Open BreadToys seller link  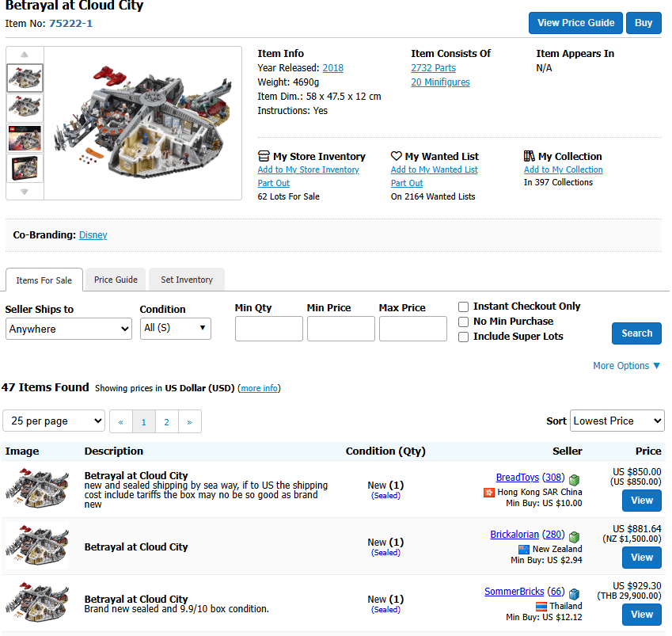pos(518,478)
